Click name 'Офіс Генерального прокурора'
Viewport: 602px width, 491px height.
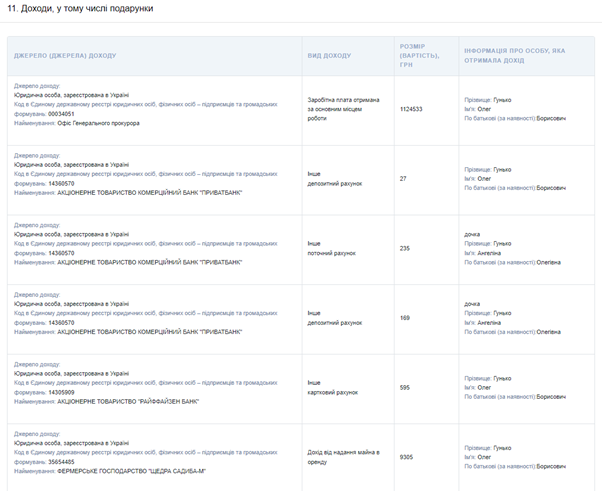98,123
